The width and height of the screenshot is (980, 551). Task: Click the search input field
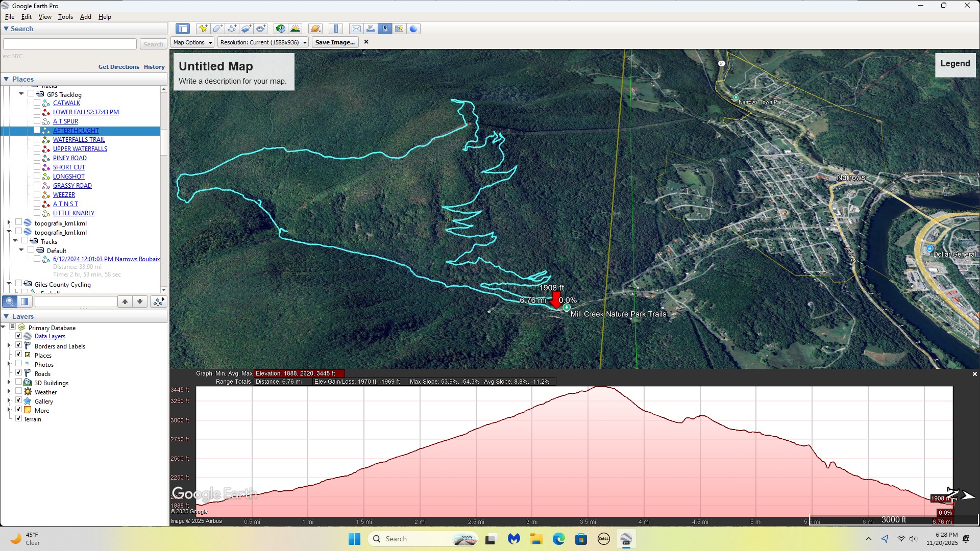[x=70, y=44]
